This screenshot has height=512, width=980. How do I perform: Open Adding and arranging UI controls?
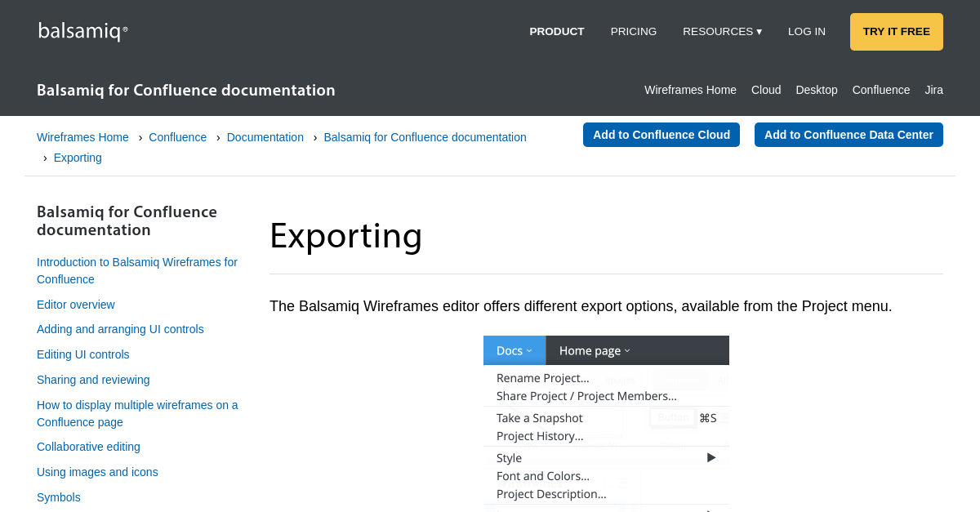pyautogui.click(x=120, y=329)
